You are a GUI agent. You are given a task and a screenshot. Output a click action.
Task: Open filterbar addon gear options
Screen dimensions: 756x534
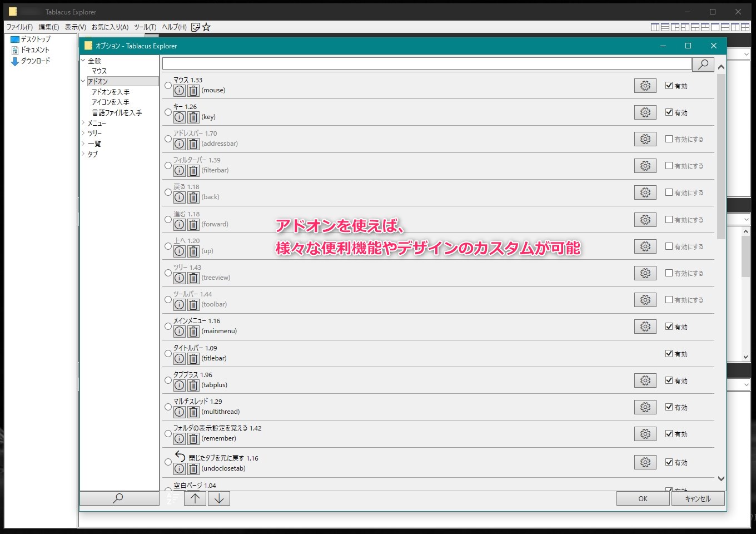click(645, 166)
